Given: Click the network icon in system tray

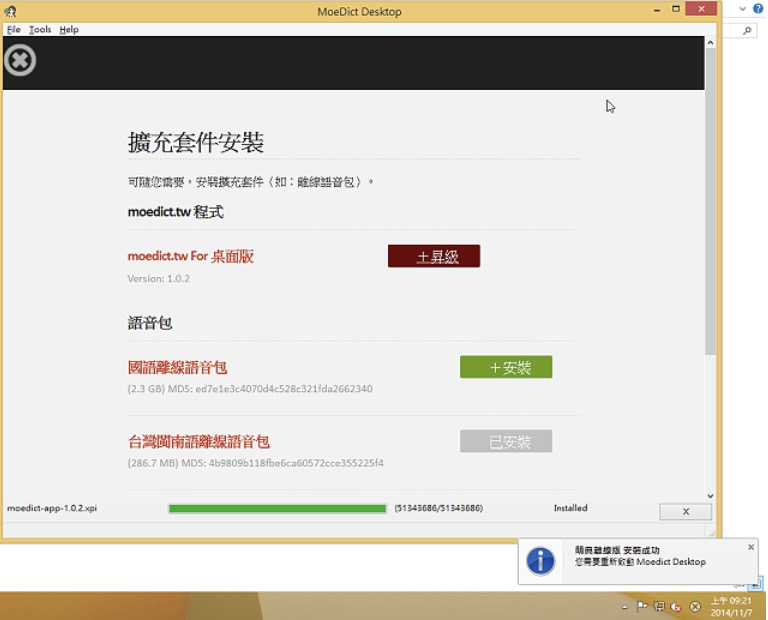Looking at the screenshot, I should click(x=659, y=607).
